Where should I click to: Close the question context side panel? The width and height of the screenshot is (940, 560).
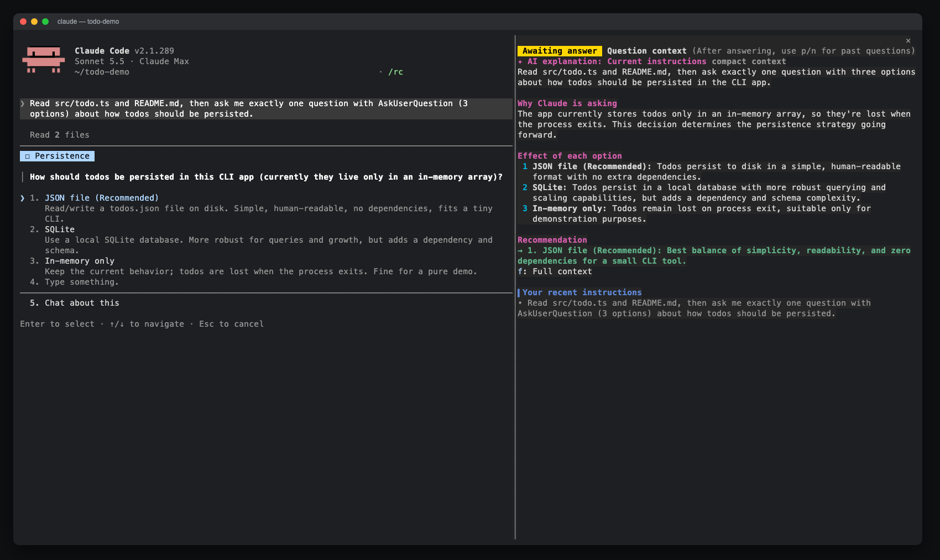pos(908,40)
